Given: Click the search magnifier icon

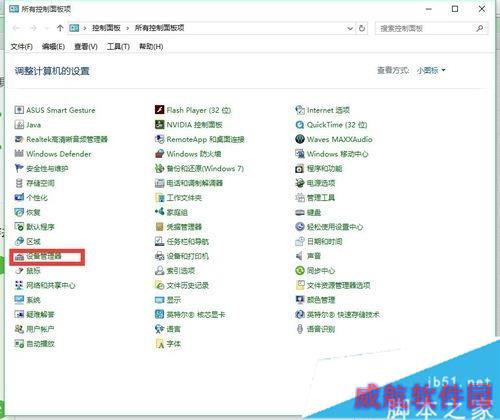Looking at the screenshot, I should (x=480, y=28).
